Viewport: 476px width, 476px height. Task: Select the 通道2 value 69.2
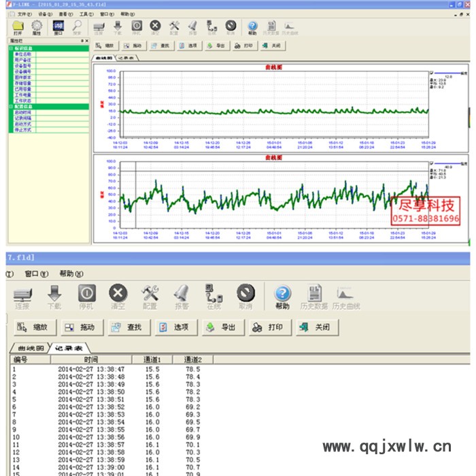(x=192, y=407)
